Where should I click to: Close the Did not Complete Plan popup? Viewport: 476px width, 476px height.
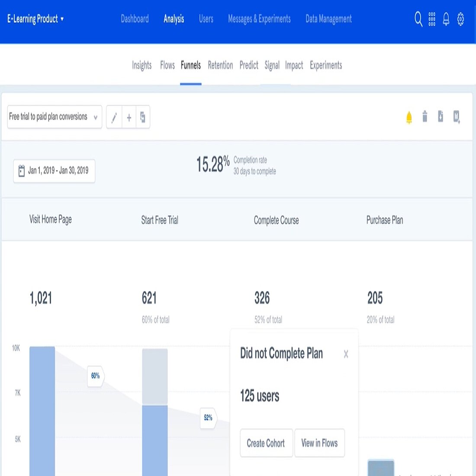346,354
